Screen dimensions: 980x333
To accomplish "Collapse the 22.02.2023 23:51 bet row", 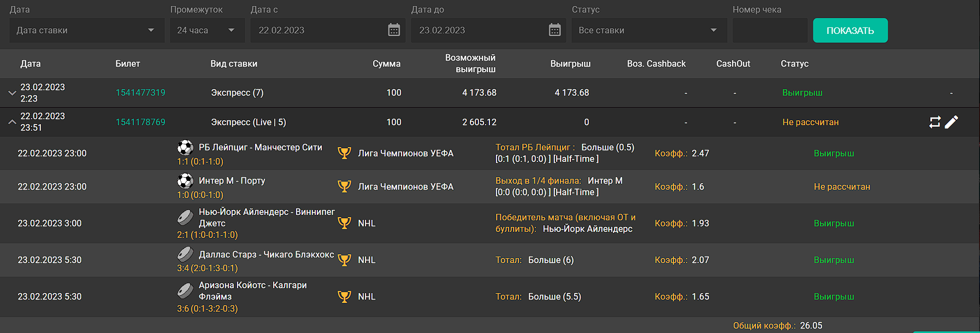I will click(x=12, y=122).
